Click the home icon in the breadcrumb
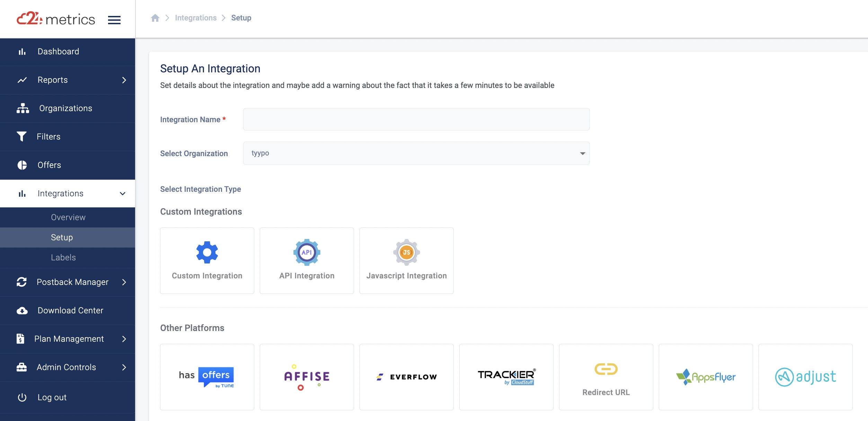868x421 pixels. coord(155,17)
